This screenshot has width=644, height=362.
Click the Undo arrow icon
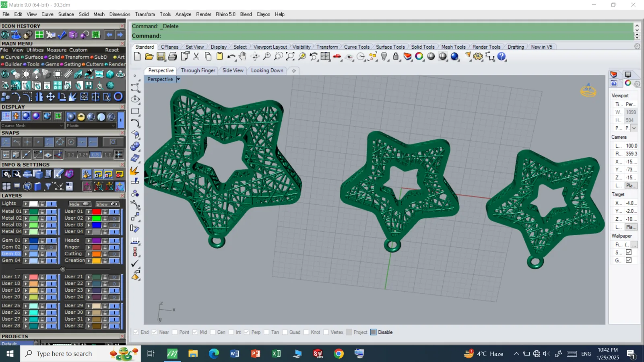coord(231,57)
